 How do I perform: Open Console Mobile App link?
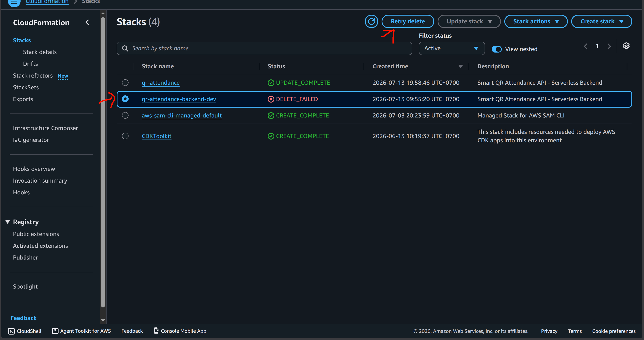[180, 331]
